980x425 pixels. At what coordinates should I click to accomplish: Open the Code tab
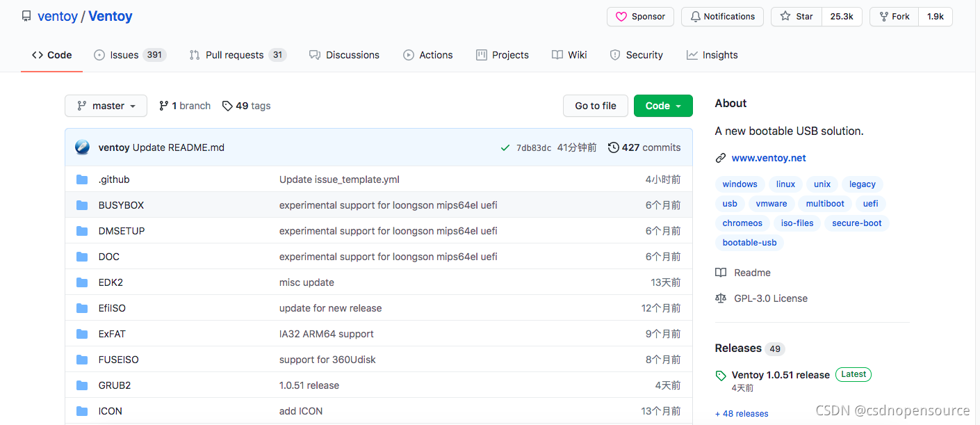click(x=51, y=55)
